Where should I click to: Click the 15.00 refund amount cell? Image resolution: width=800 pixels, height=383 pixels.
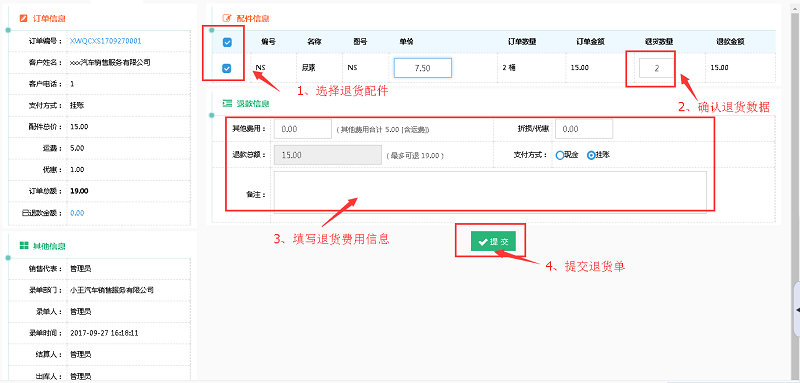pos(719,68)
